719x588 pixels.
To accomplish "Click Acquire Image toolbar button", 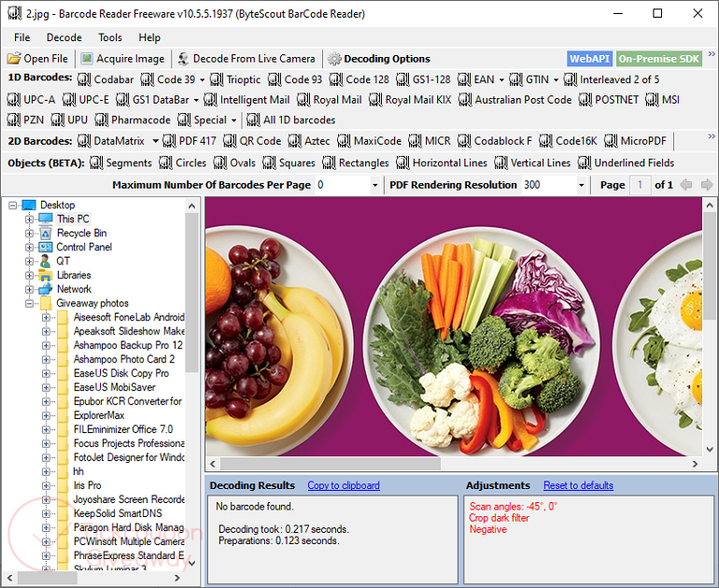I will point(123,59).
